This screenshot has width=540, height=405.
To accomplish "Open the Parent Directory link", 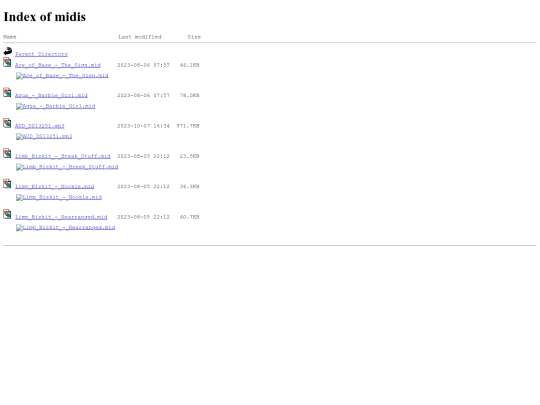I will tap(41, 54).
